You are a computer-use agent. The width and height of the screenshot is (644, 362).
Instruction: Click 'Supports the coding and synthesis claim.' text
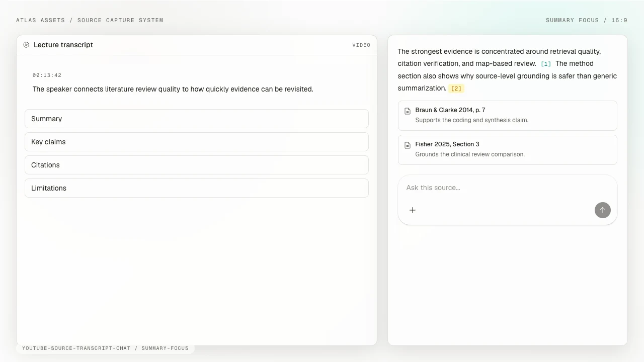tap(472, 120)
